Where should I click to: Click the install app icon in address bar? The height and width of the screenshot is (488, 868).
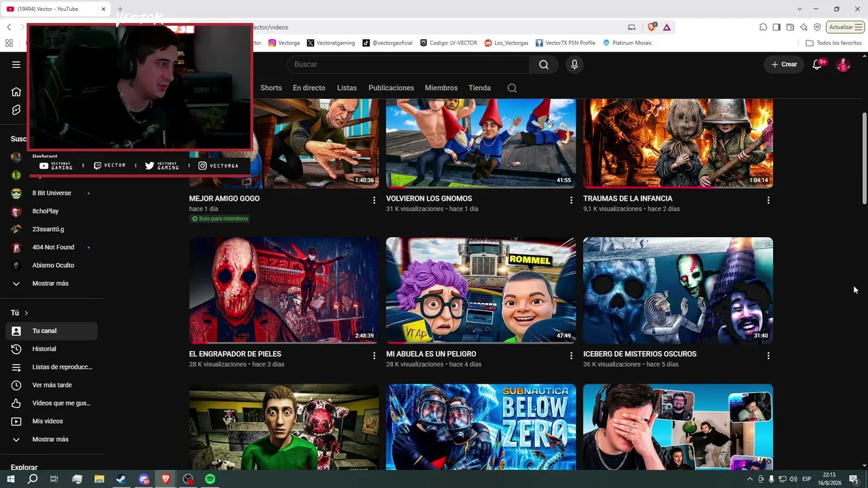(x=632, y=27)
